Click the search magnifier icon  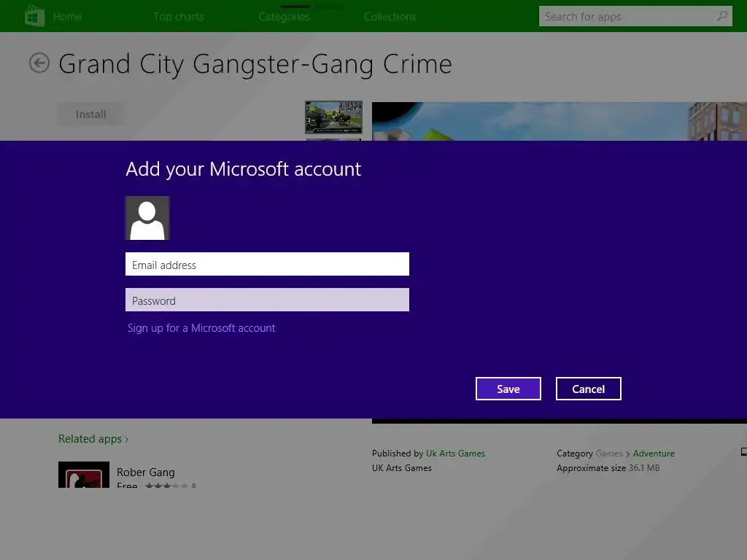721,16
